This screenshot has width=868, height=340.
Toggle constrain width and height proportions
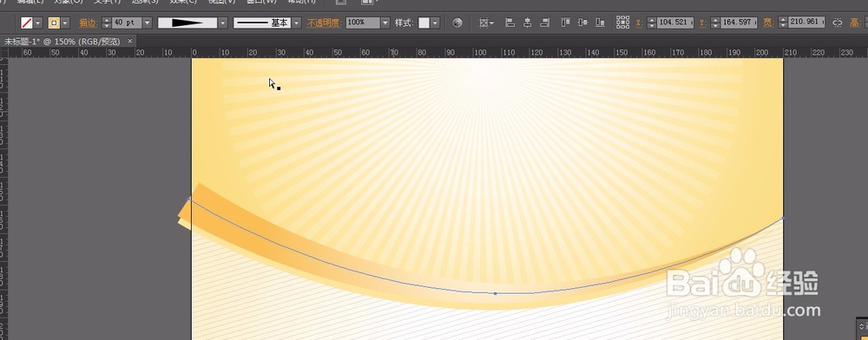838,23
